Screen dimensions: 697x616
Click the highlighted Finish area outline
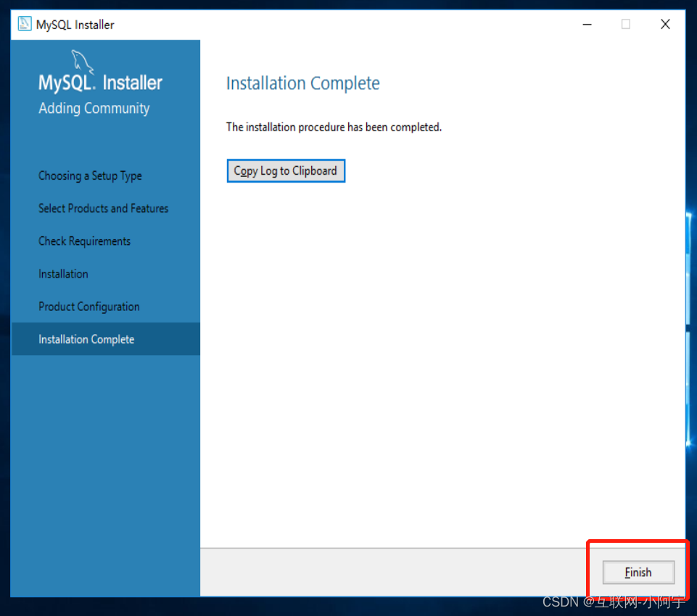(x=637, y=542)
